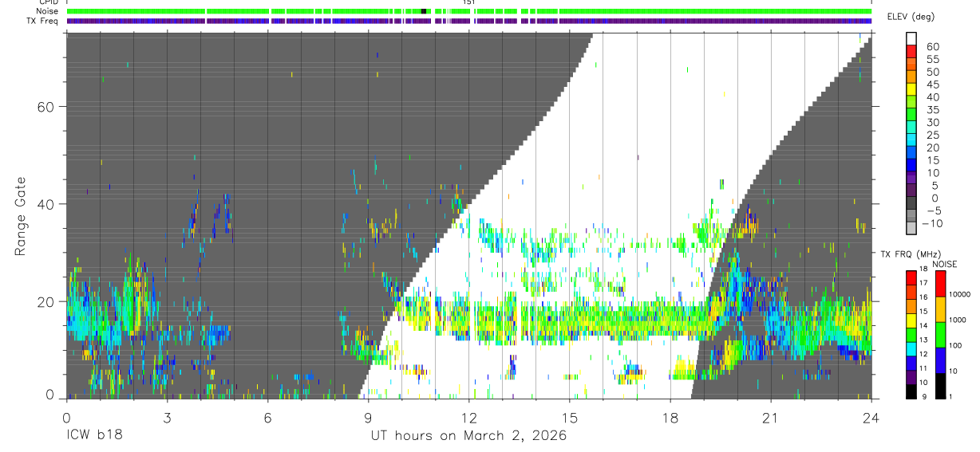Pick the white top segment of ELEV bar
This screenshot has height=452, width=980.
(912, 39)
